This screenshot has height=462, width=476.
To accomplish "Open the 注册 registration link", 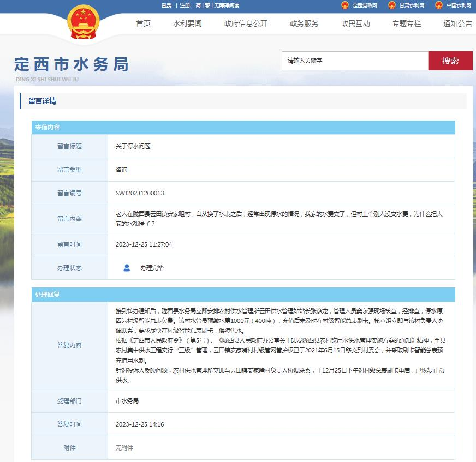I will click(x=185, y=5).
